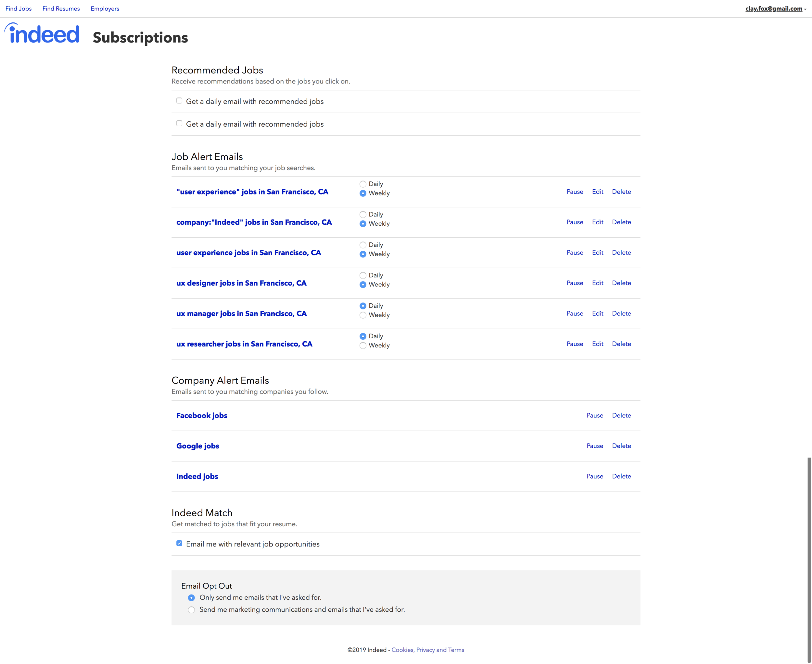Delete the company:"Indeed" jobs alert

pos(621,222)
